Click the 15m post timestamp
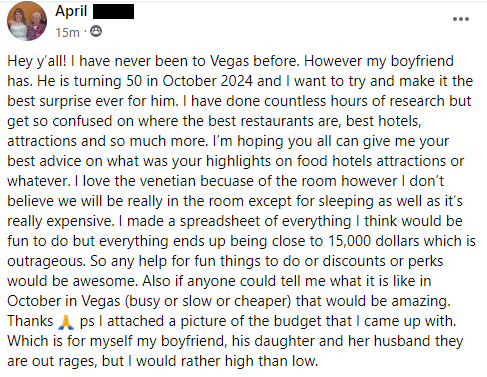 68,32
